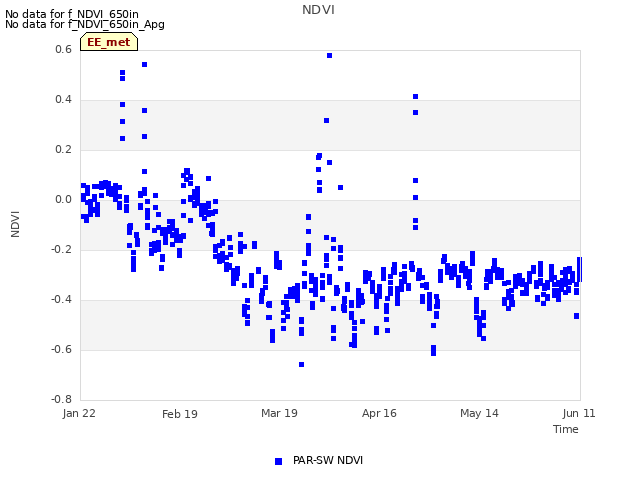Screen dimensions: 640x480
Task: Click the Mar 19 x-axis tick label
Action: tap(280, 413)
